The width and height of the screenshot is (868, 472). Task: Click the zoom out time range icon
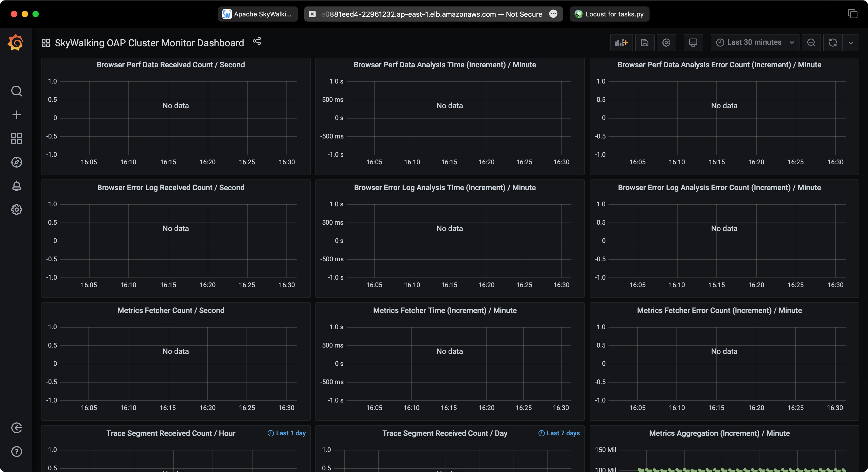811,43
